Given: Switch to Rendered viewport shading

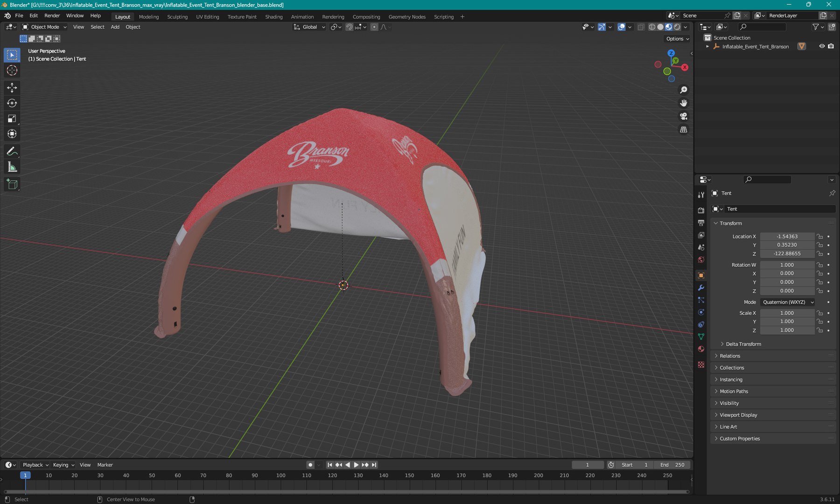Looking at the screenshot, I should (677, 27).
